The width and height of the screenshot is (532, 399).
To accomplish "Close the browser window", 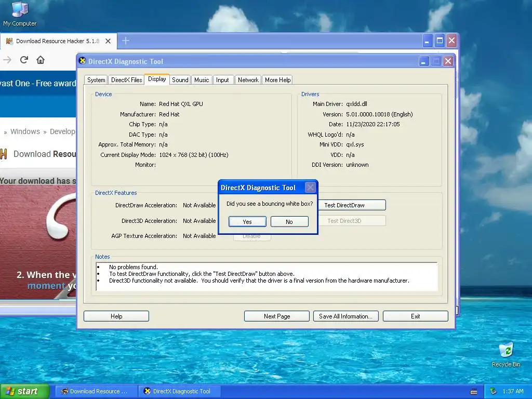I will [x=451, y=41].
